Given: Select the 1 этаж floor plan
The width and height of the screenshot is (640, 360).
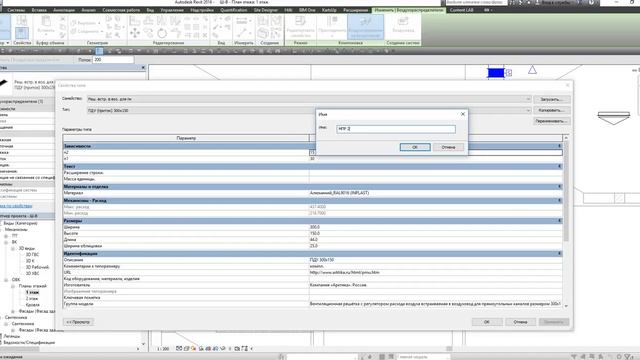Looking at the screenshot, I should click(32, 292).
